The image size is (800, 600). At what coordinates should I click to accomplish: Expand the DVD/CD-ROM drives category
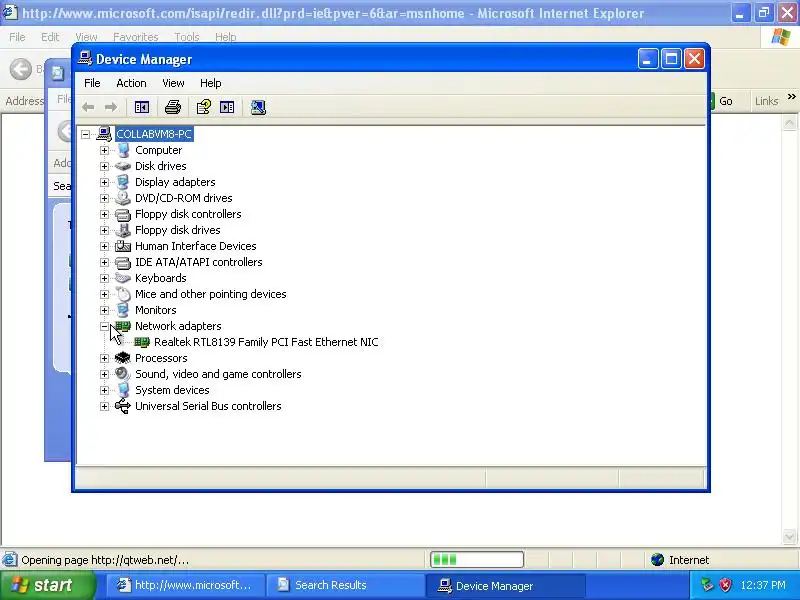104,198
